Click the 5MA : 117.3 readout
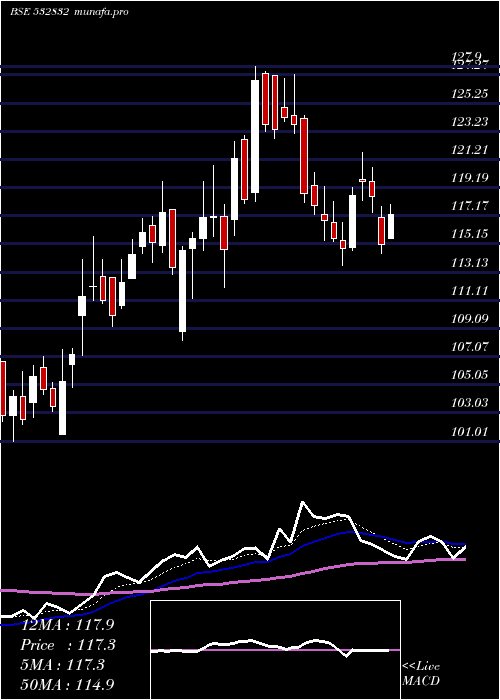 click(x=62, y=665)
